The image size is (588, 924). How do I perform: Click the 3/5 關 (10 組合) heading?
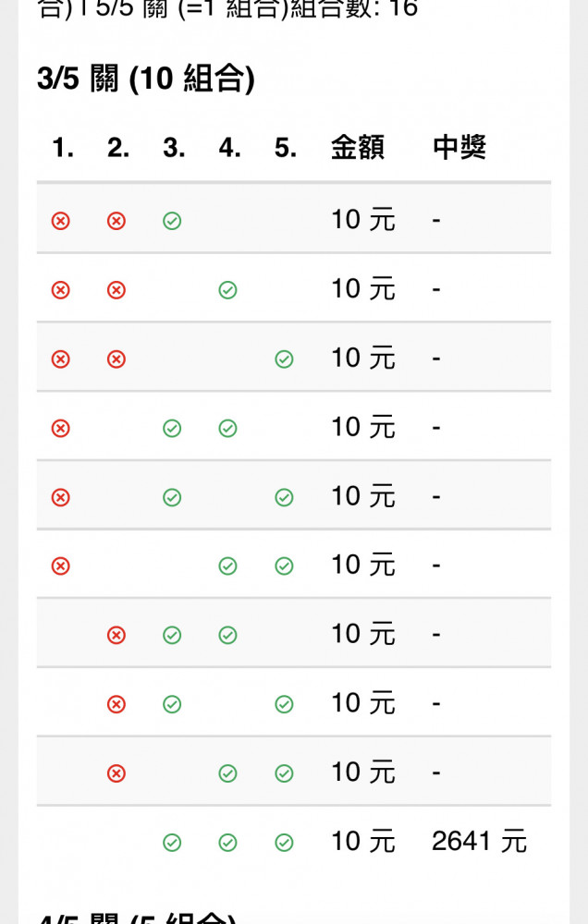(146, 79)
